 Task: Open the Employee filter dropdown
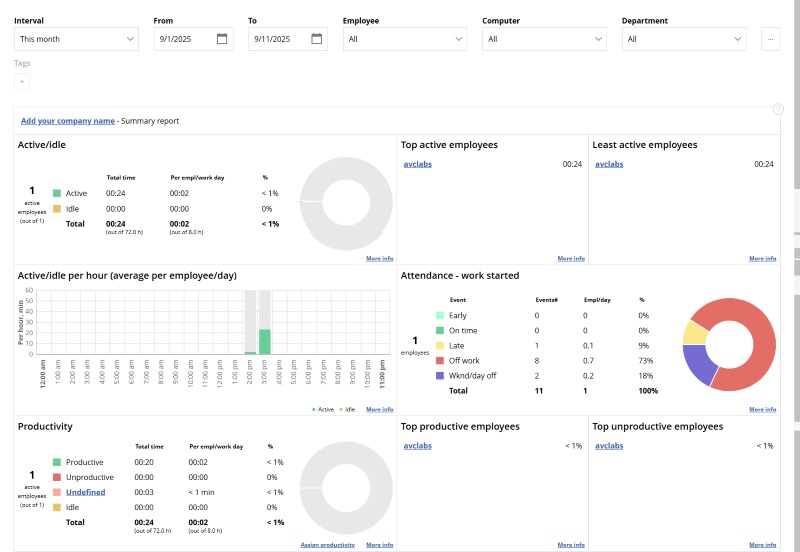pos(404,39)
